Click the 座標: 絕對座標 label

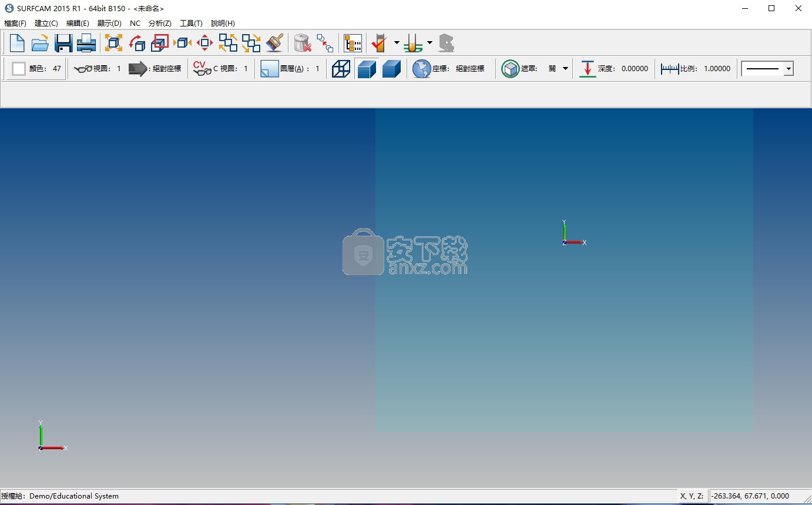(458, 69)
